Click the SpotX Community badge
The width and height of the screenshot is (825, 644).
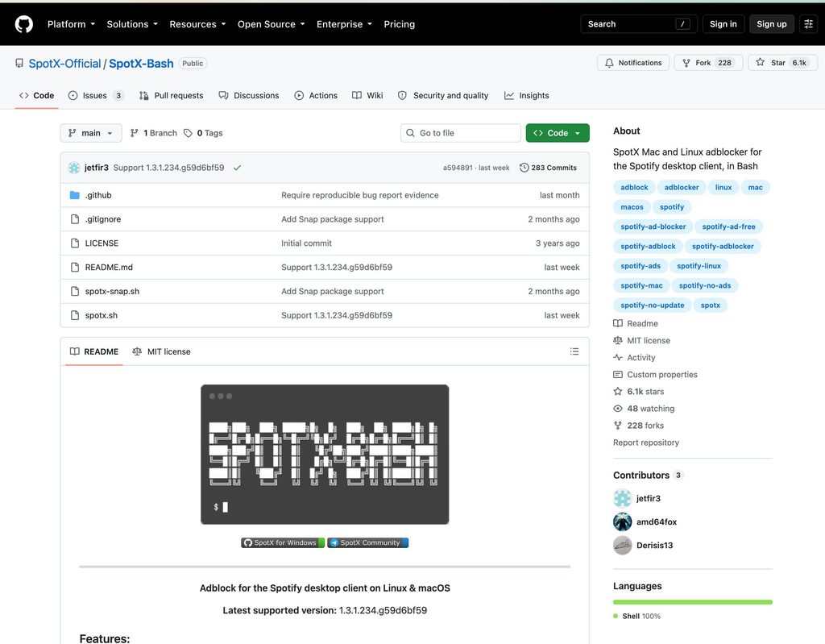(367, 542)
